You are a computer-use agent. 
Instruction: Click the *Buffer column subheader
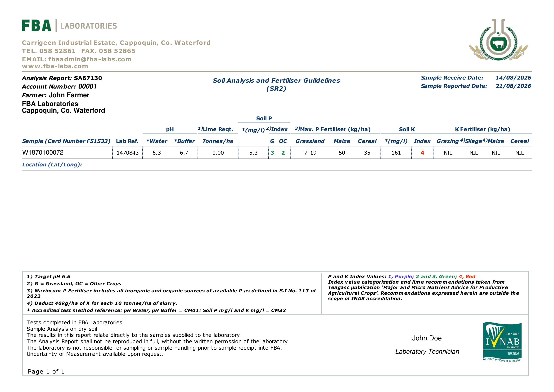click(x=184, y=141)
